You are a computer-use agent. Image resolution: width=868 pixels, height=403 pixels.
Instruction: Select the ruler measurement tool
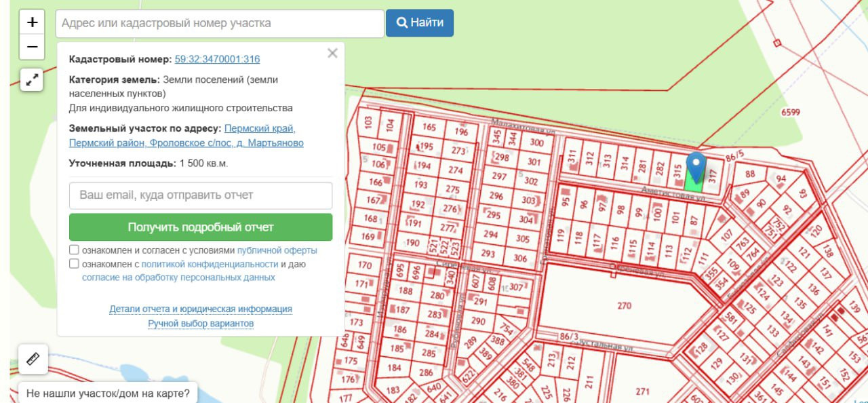click(33, 359)
